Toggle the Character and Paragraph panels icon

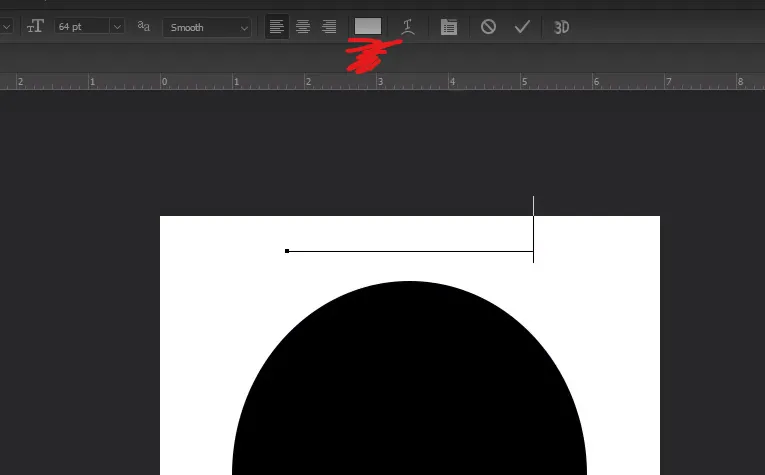click(x=449, y=27)
